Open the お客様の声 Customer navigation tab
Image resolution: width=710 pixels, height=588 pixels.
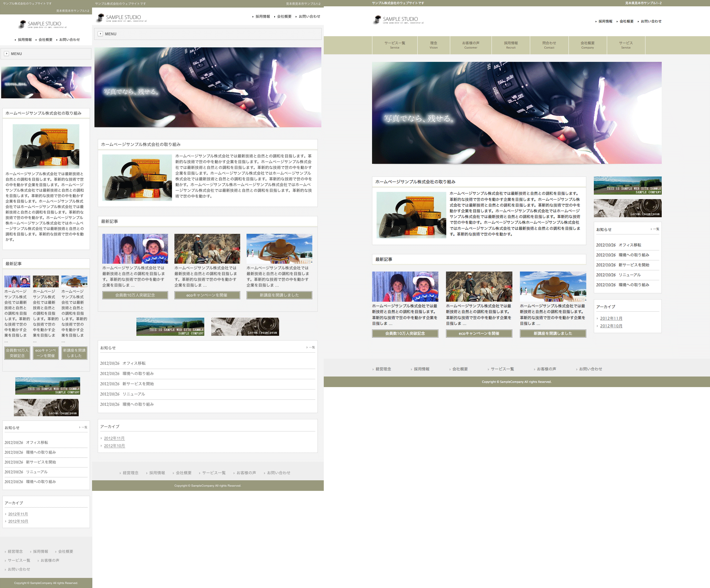pyautogui.click(x=470, y=45)
